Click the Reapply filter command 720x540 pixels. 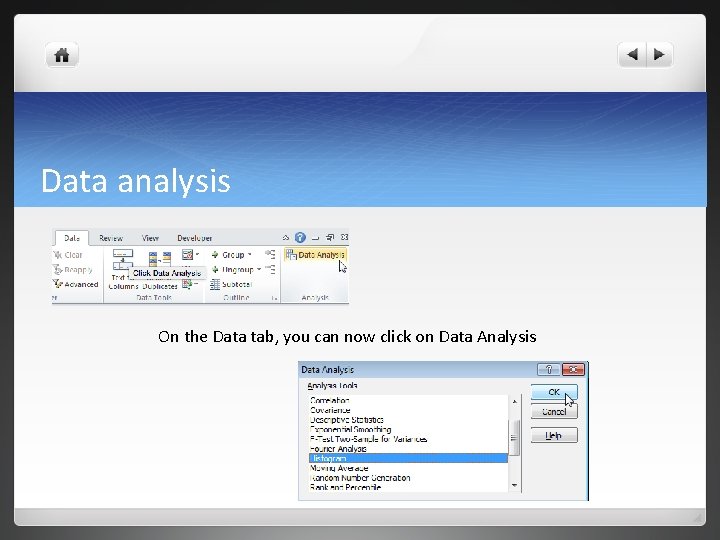click(73, 270)
